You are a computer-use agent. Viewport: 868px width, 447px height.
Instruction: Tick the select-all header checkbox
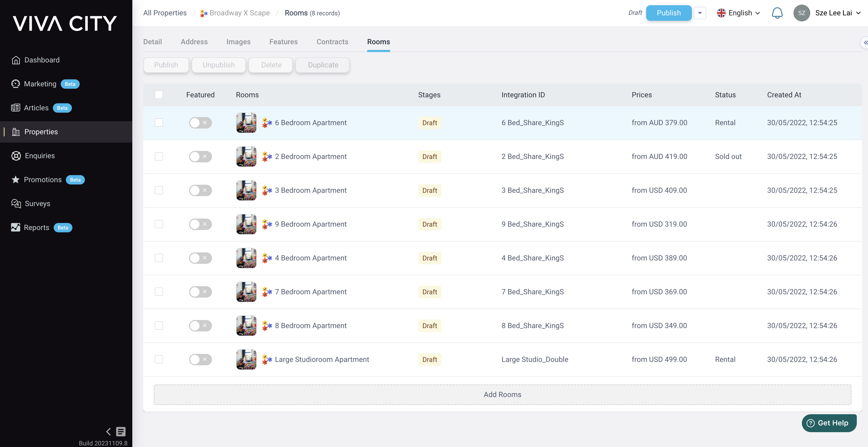[x=159, y=95]
